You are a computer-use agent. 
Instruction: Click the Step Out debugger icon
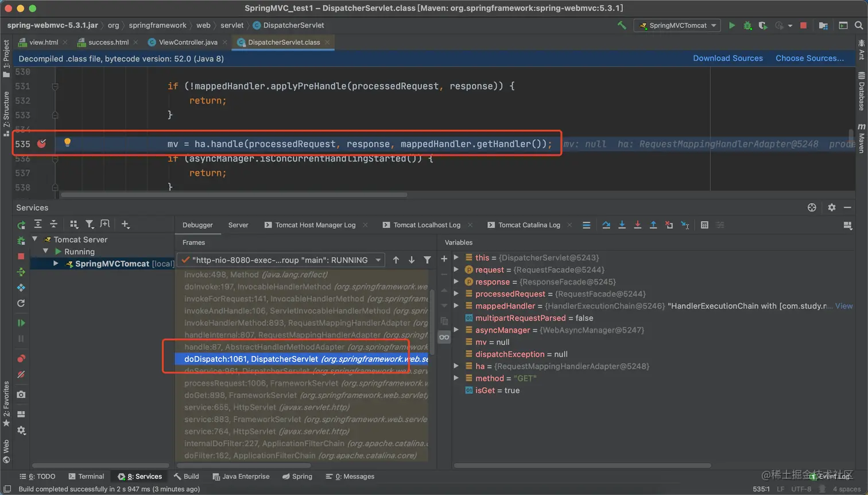pyautogui.click(x=653, y=225)
